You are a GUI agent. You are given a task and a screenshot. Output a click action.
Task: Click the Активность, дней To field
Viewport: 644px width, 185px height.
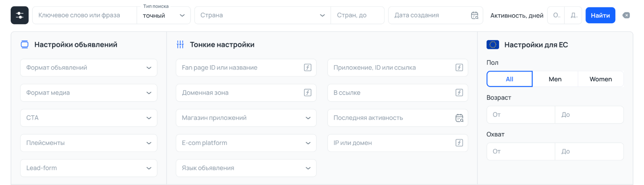point(573,15)
